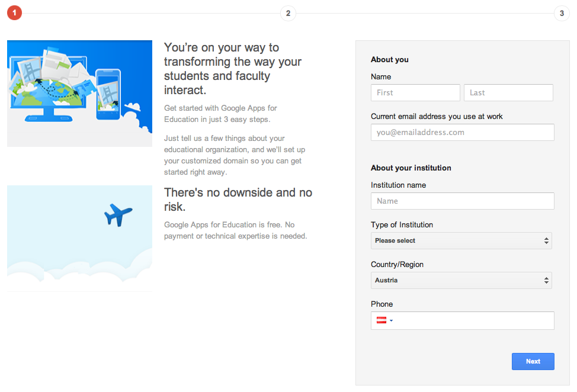Click the step 2 progress indicator
This screenshot has height=392, width=577.
(x=288, y=13)
